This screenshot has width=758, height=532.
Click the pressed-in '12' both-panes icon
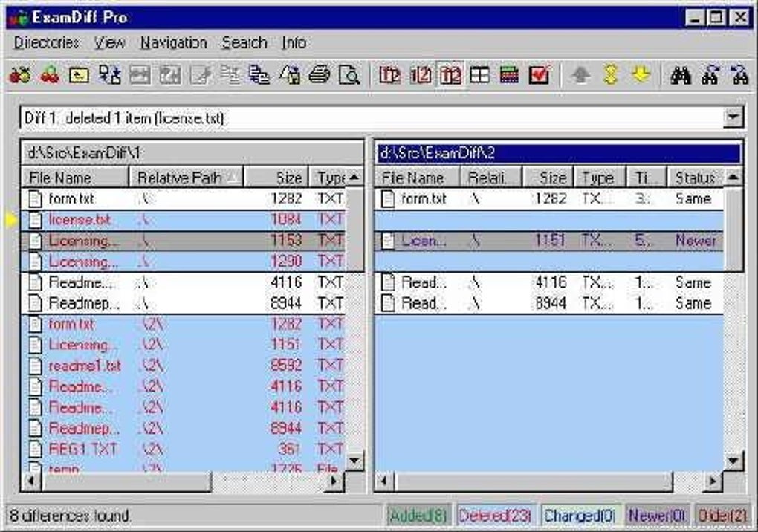[x=450, y=75]
